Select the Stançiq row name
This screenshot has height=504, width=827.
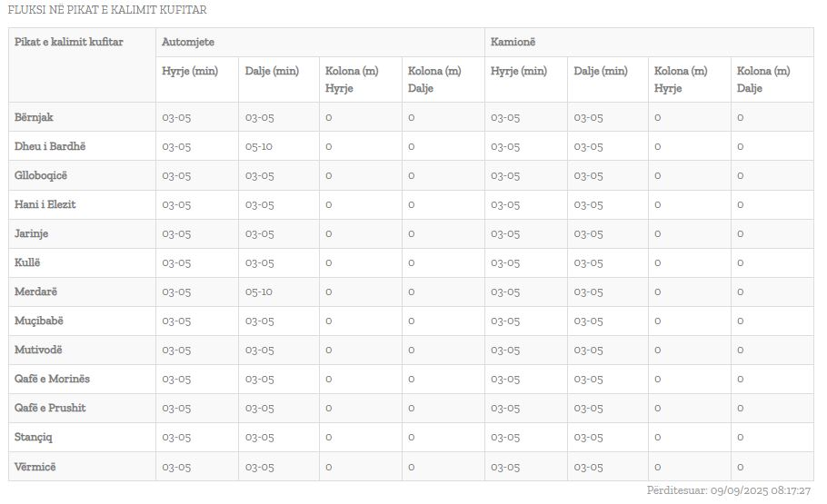point(34,437)
